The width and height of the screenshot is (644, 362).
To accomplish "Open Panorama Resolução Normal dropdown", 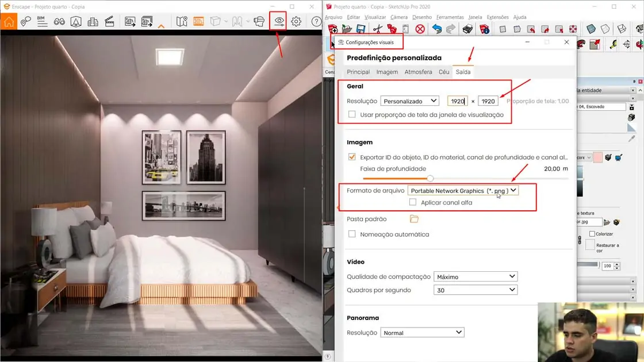I will pyautogui.click(x=422, y=333).
